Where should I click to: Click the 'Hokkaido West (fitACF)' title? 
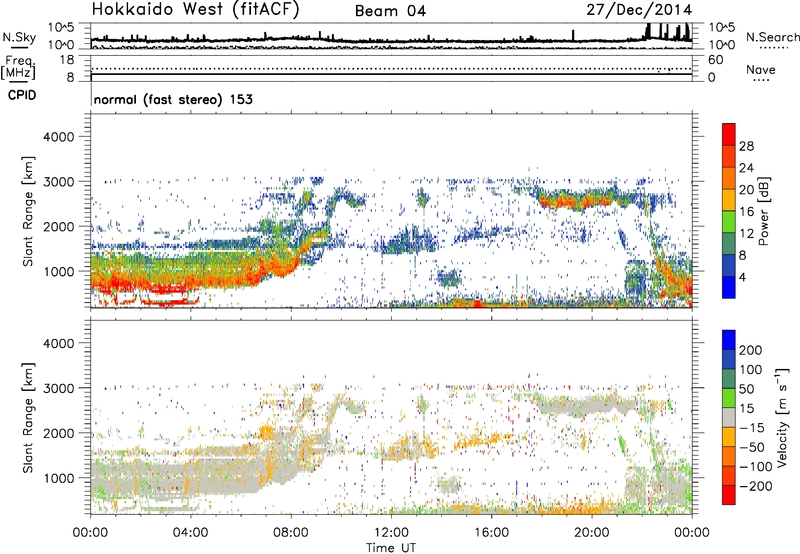tap(195, 9)
